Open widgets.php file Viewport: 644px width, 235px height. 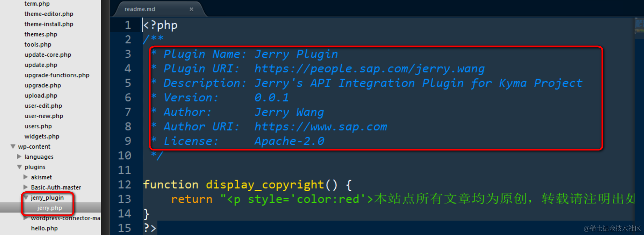click(x=42, y=136)
